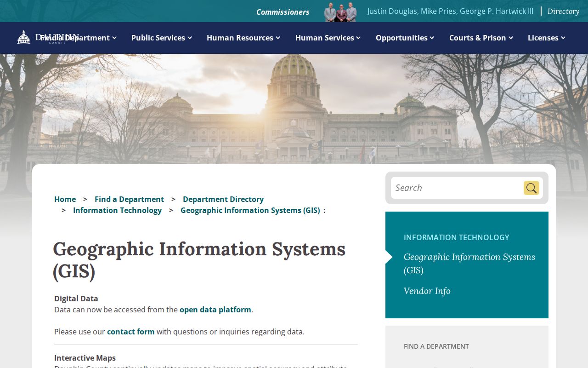Viewport: 588px width, 368px height.
Task: Select Geographic Information Systems (GIS) in sidebar
Action: (x=469, y=264)
